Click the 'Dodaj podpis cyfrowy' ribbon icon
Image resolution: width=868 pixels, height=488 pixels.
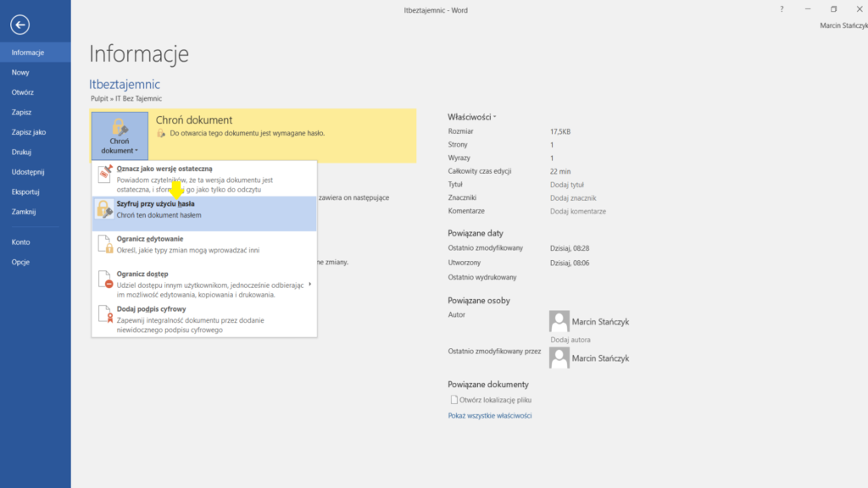[x=105, y=317]
